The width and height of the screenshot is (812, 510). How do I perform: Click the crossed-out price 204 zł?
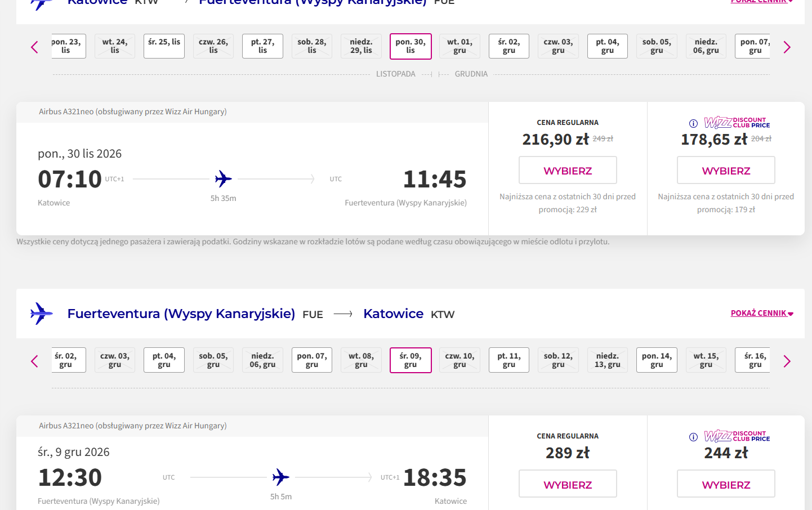click(x=761, y=138)
